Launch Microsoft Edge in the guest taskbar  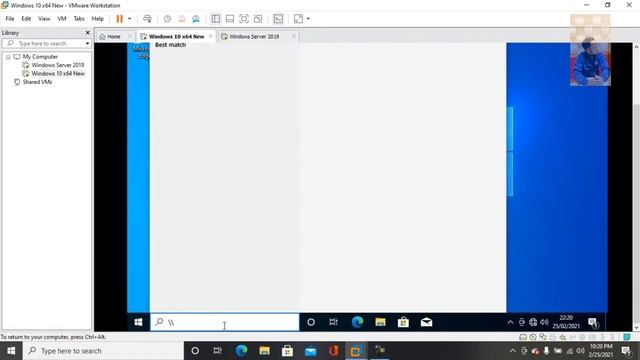coord(357,322)
